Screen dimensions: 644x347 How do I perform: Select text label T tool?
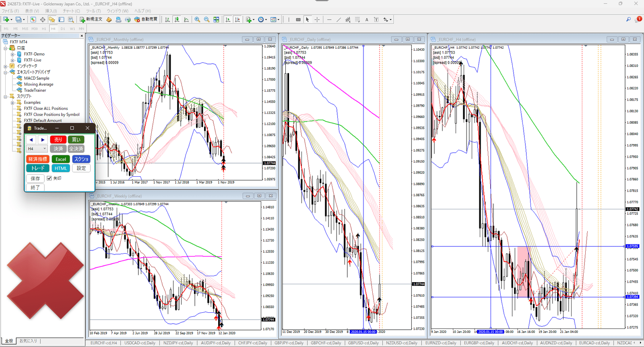coord(376,19)
